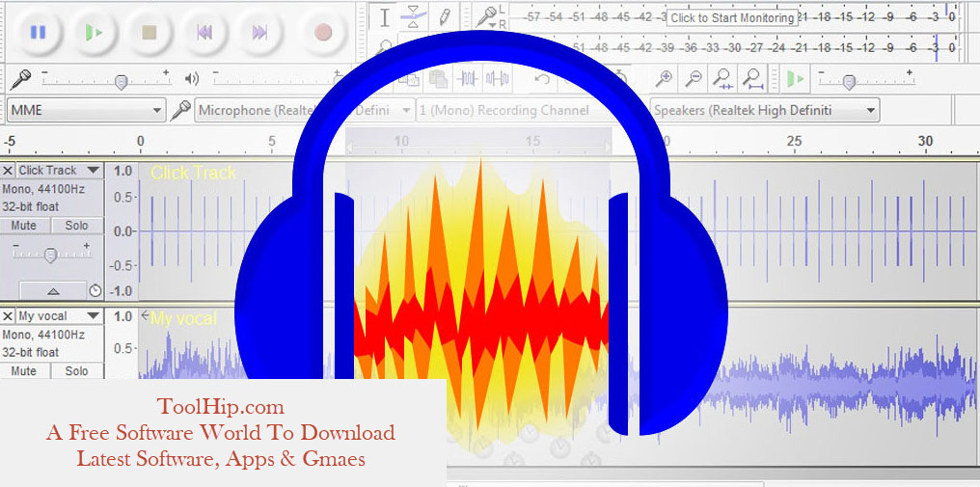Click the speaker icon beside the playback volume slider

[x=192, y=79]
